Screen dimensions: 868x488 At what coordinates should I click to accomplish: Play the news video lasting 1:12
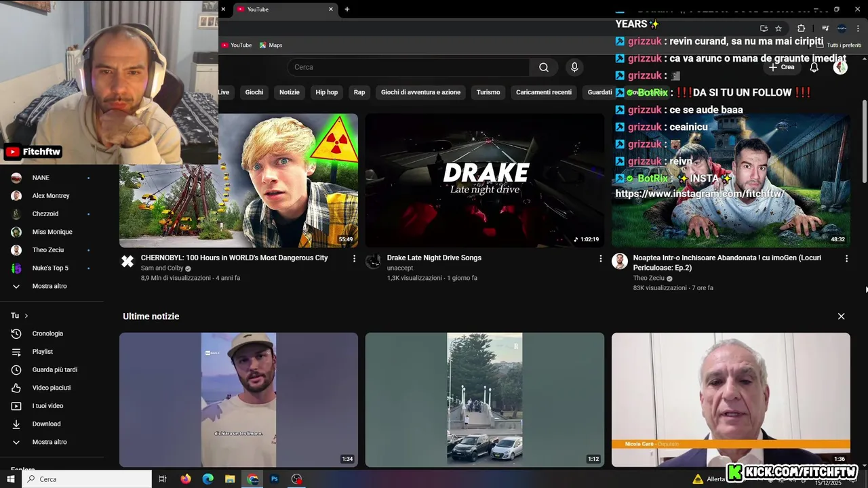point(485,399)
